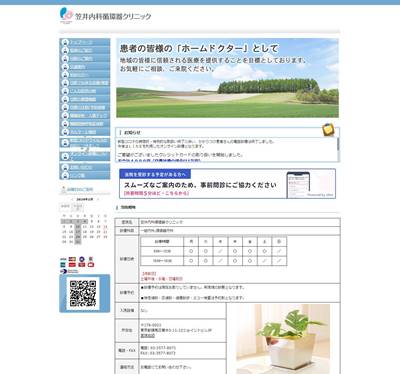Select date 24 in the calendar

(x=78, y=237)
